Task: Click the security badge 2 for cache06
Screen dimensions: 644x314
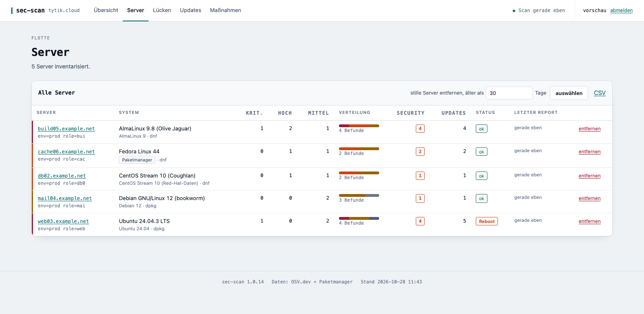Action: click(x=420, y=152)
